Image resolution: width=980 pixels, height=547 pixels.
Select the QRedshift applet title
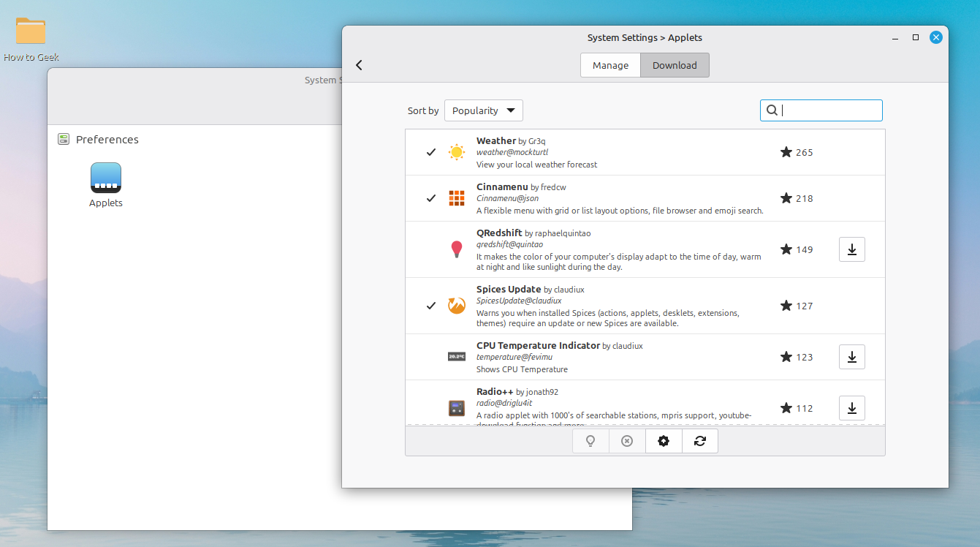[499, 233]
